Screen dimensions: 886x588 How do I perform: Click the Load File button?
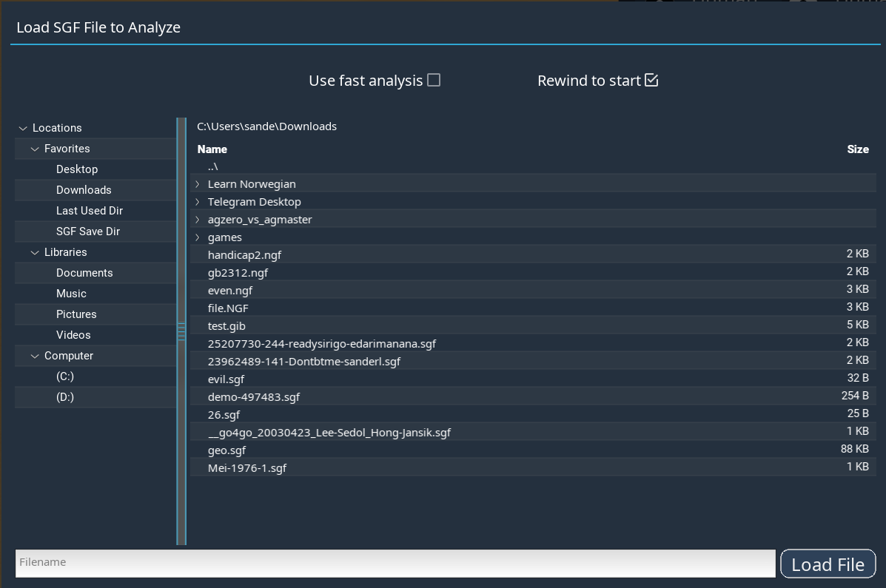click(828, 564)
